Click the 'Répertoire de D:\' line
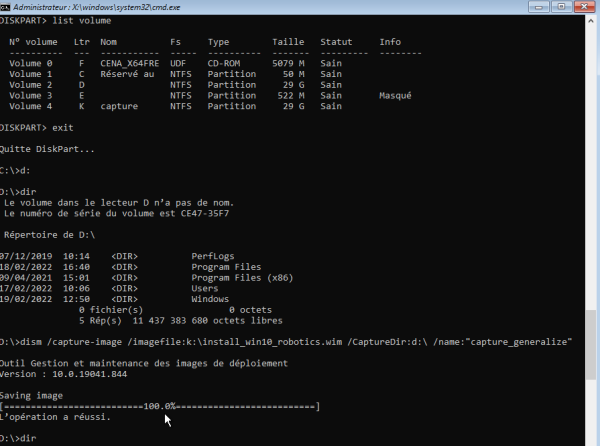The image size is (600, 446). pyautogui.click(x=49, y=235)
